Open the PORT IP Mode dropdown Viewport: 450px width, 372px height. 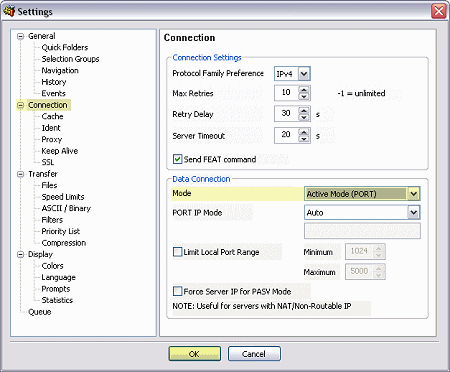click(x=413, y=212)
